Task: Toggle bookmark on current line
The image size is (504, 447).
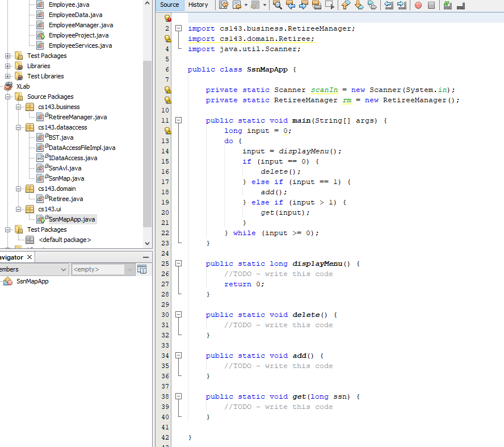Action: click(x=372, y=5)
